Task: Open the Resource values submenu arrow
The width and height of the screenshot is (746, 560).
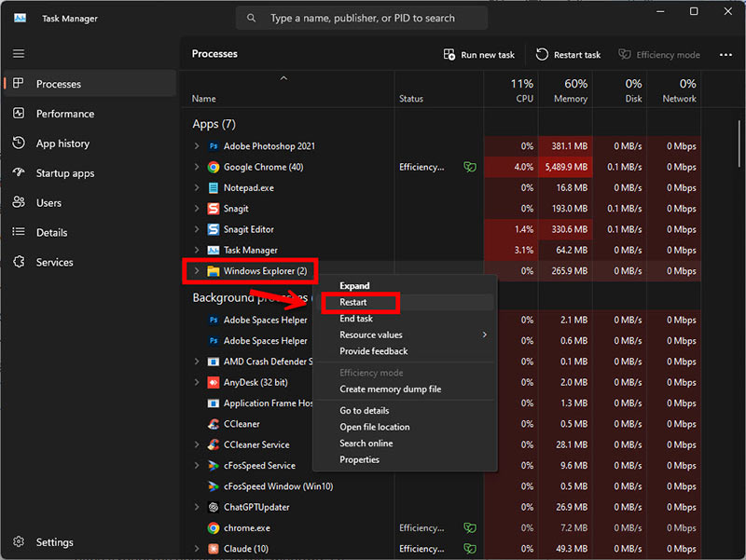Action: click(x=484, y=335)
